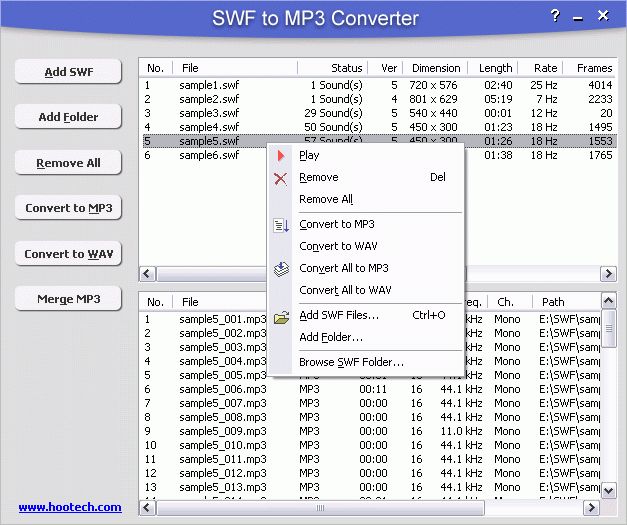Click left arrow of MP3 list horizontal scrollbar

pos(147,508)
